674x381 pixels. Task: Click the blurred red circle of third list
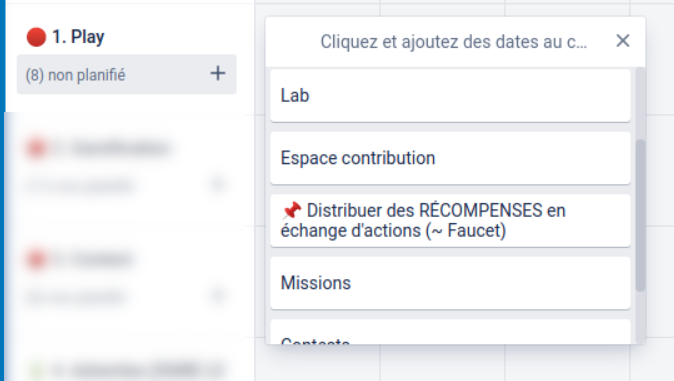(36, 259)
